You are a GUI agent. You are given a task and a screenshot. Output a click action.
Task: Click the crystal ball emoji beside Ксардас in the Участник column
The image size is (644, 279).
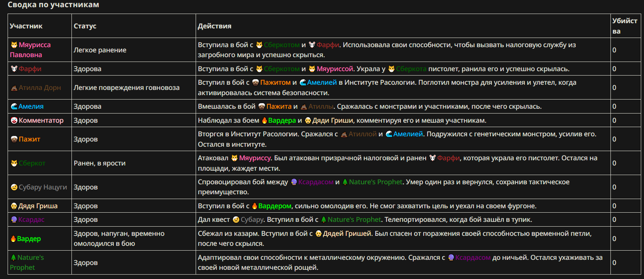(x=14, y=219)
